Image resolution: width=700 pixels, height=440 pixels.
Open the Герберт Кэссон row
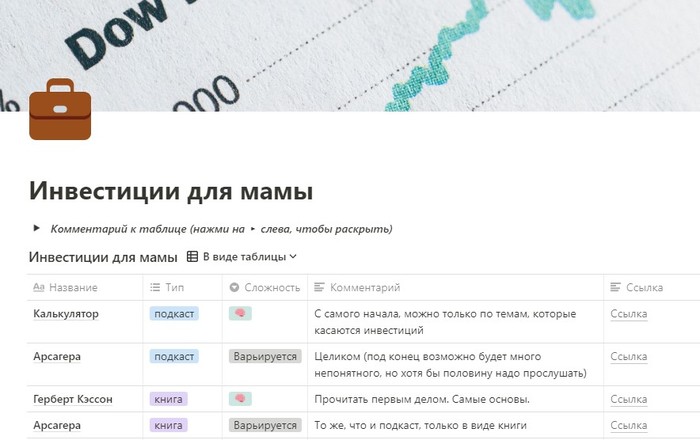pos(73,399)
